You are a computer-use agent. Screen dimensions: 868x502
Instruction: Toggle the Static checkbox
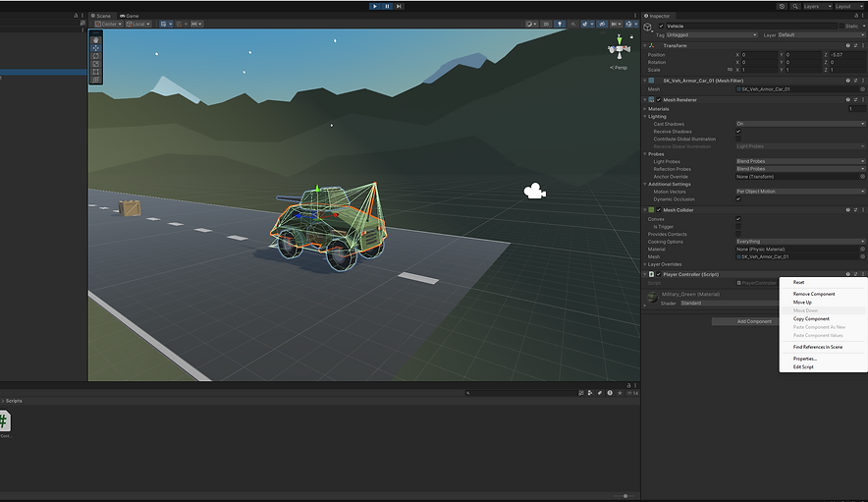841,27
